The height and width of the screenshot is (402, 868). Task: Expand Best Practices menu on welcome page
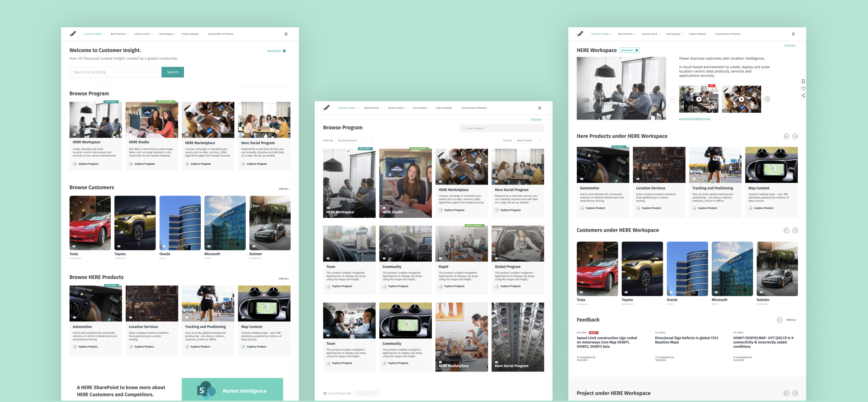point(120,34)
